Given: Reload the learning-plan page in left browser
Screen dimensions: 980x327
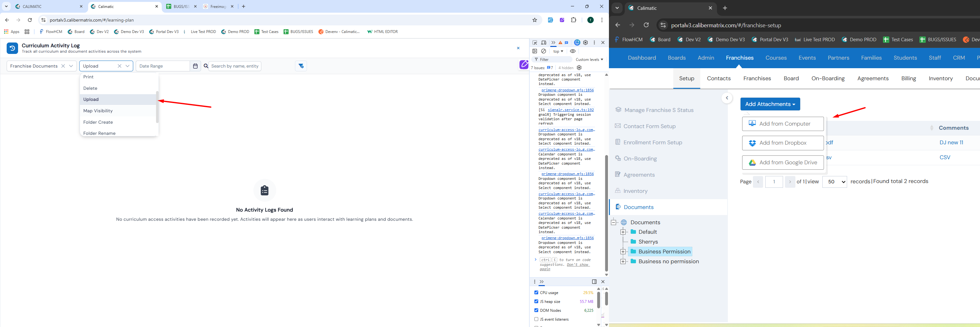Looking at the screenshot, I should point(30,20).
